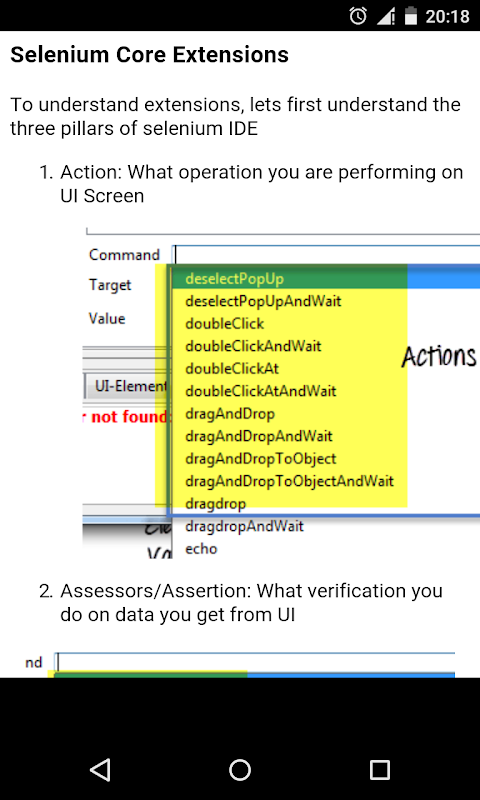Image resolution: width=480 pixels, height=800 pixels.
Task: Pick dragAndDropToObject from the list
Action: coord(261,458)
